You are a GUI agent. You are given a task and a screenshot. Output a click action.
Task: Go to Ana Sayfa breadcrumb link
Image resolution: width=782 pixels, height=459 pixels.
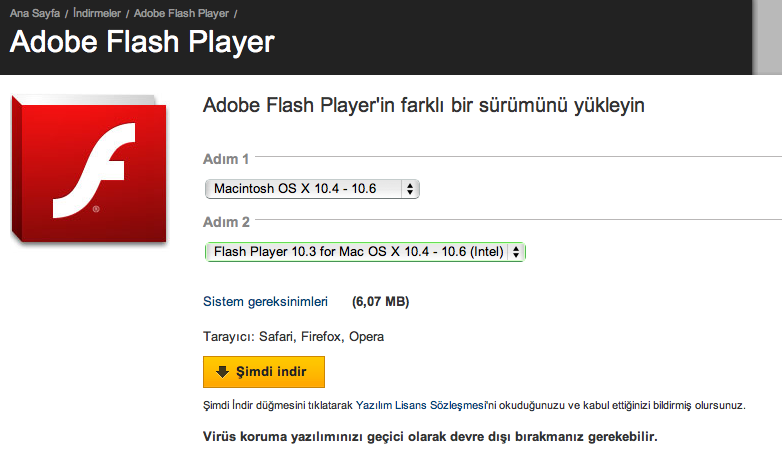point(34,11)
